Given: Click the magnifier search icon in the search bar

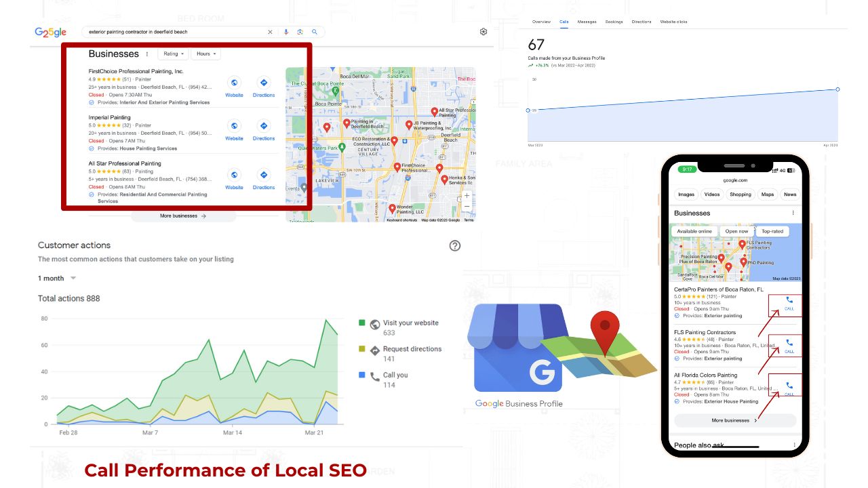Looking at the screenshot, I should click(315, 32).
